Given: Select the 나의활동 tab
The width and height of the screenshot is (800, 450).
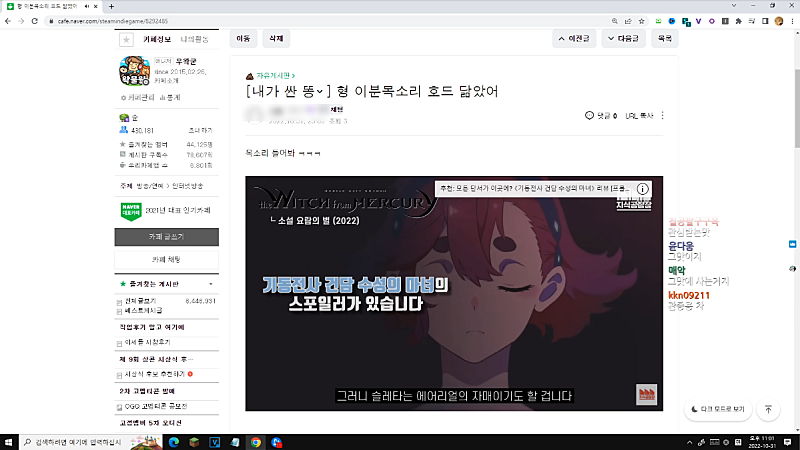Looking at the screenshot, I should pos(194,39).
